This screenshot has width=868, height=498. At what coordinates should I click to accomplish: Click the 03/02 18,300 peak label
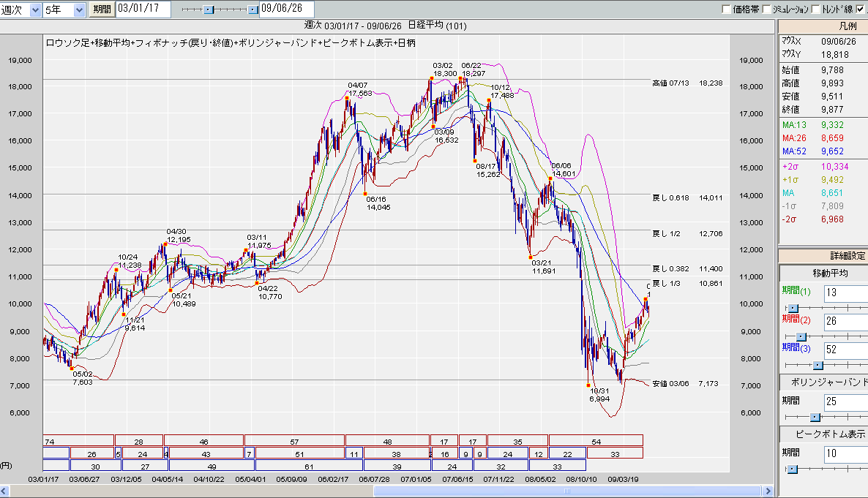pos(444,69)
